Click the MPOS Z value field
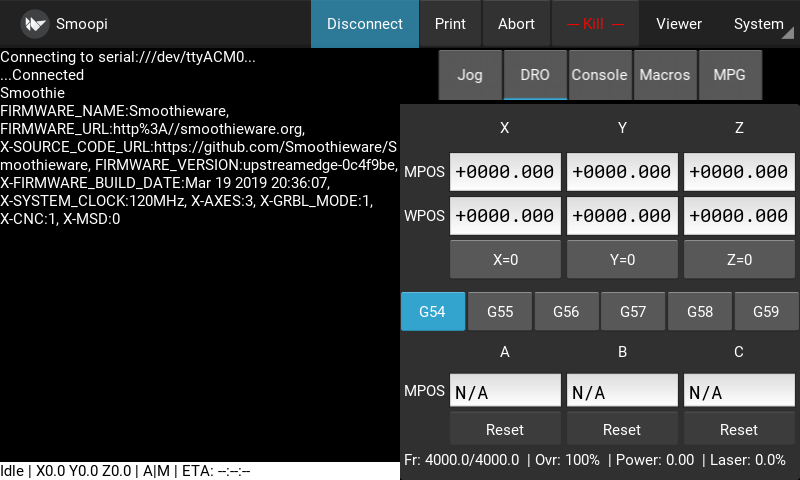 (x=739, y=172)
